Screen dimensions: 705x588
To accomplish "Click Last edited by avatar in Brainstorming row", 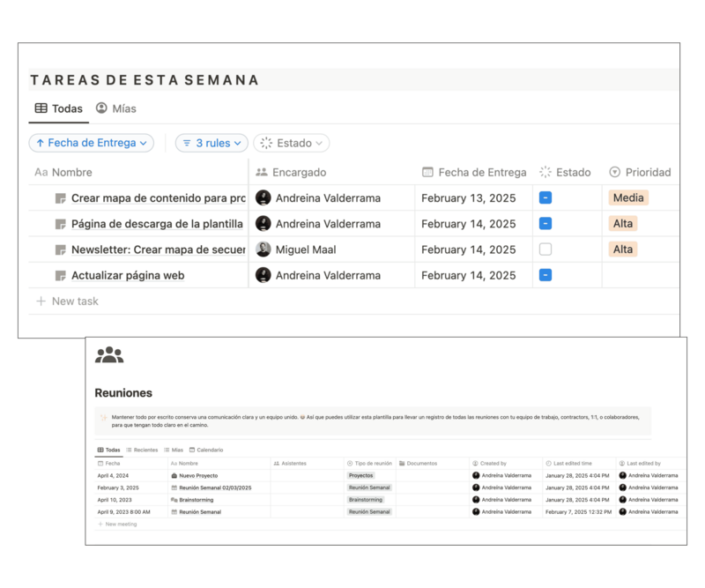I will 623,500.
